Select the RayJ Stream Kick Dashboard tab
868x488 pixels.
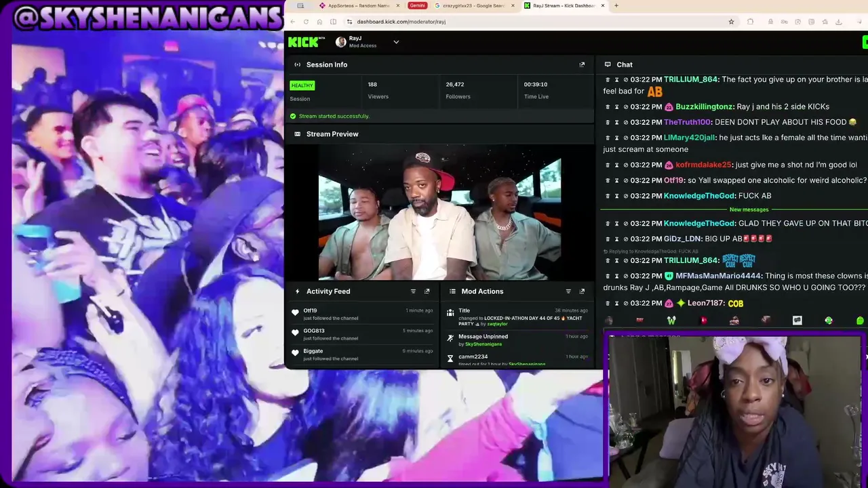(x=565, y=5)
